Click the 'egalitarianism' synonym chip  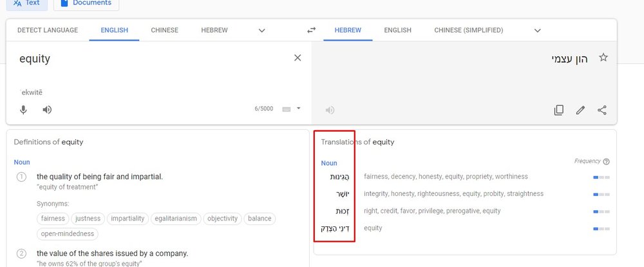click(176, 219)
